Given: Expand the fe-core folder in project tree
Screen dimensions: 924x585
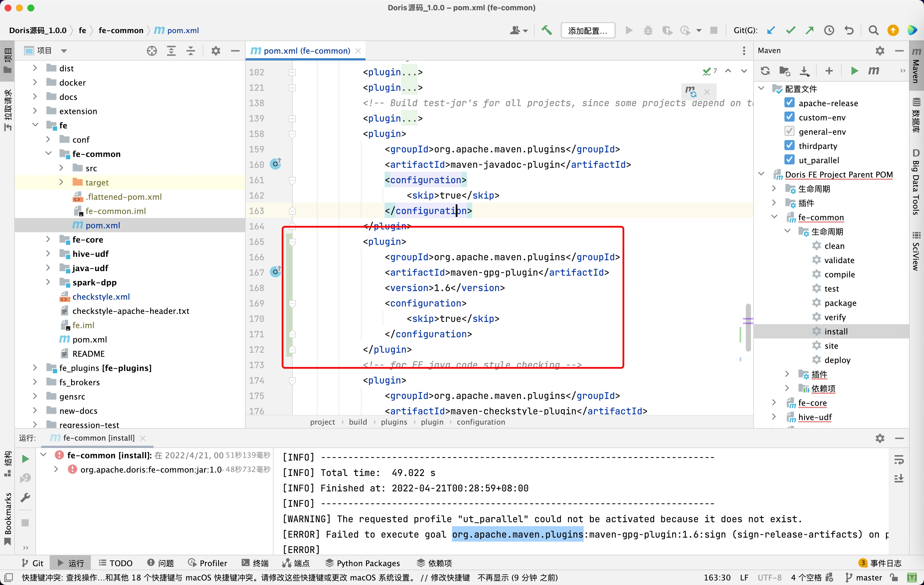Looking at the screenshot, I should tap(48, 239).
